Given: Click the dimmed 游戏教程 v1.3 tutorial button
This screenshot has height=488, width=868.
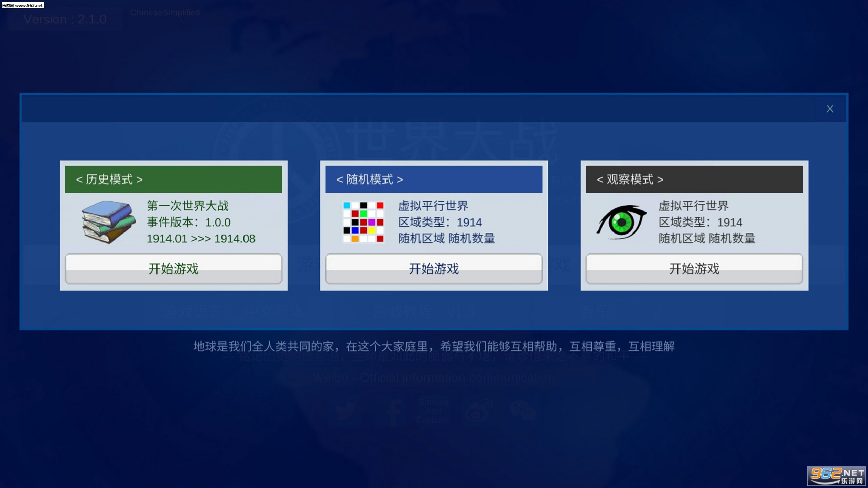Looking at the screenshot, I should coord(424,312).
